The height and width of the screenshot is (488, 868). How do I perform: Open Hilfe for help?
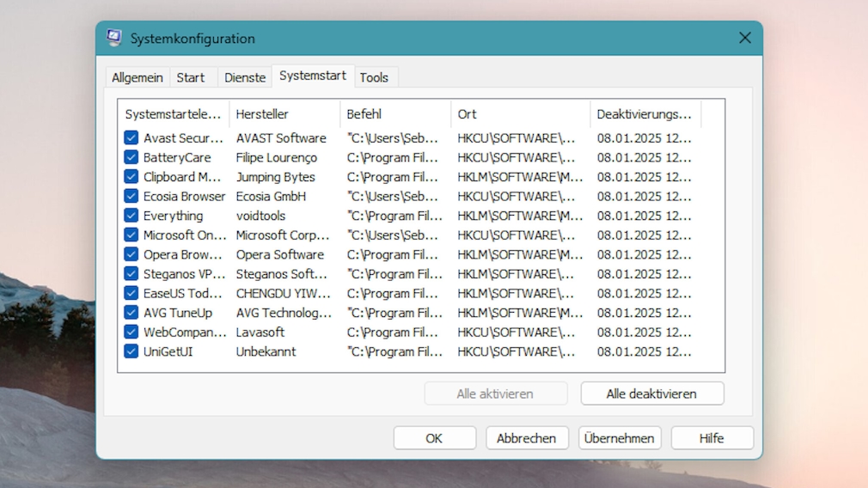pyautogui.click(x=712, y=438)
